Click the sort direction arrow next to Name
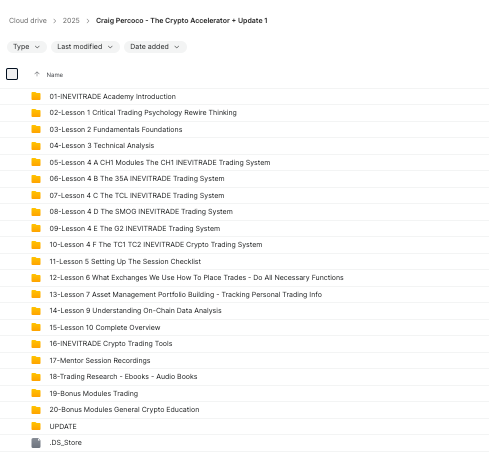Image resolution: width=489 pixels, height=471 pixels. pyautogui.click(x=37, y=74)
